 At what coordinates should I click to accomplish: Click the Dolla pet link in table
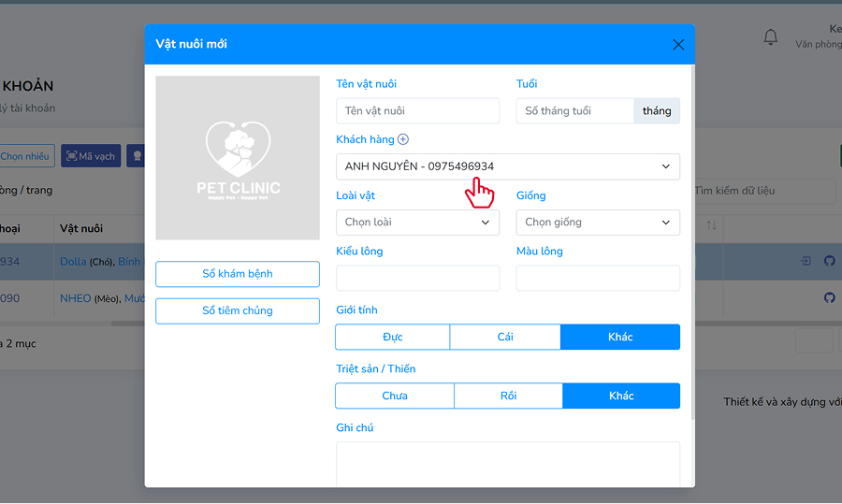pyautogui.click(x=73, y=261)
